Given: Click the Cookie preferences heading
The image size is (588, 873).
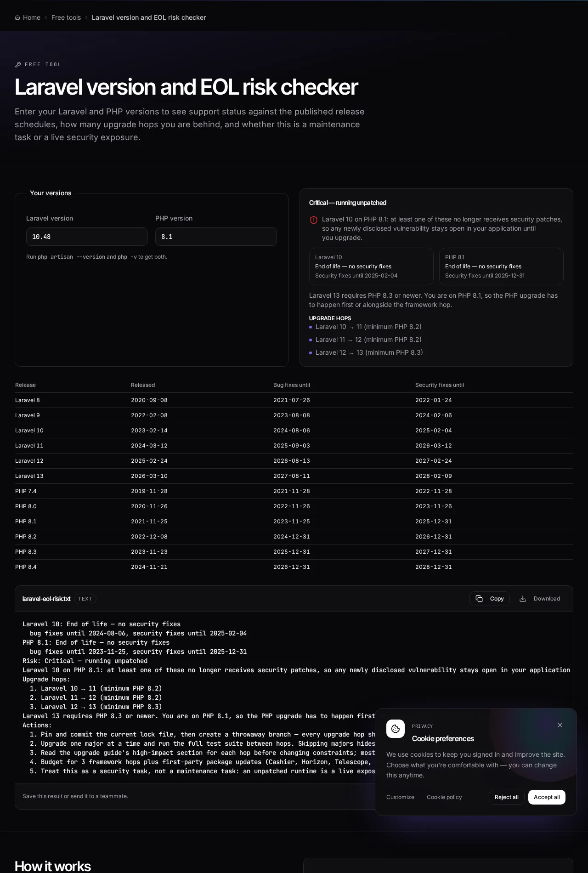Looking at the screenshot, I should 443,738.
